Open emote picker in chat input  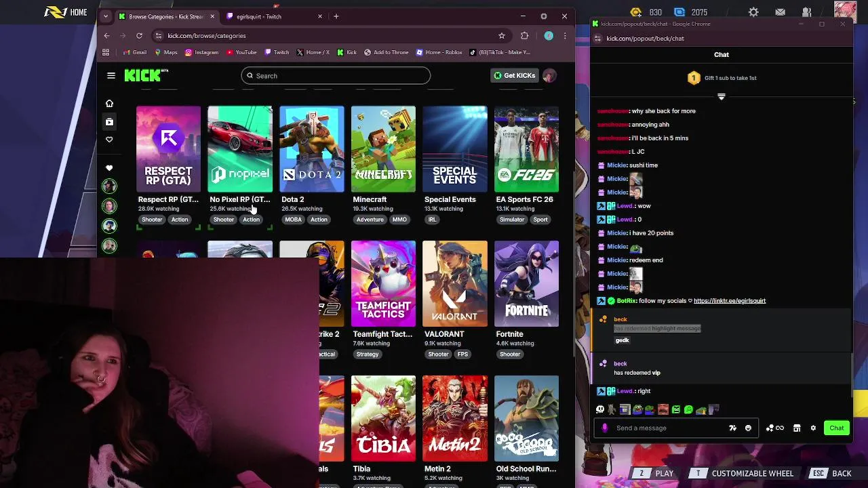748,428
